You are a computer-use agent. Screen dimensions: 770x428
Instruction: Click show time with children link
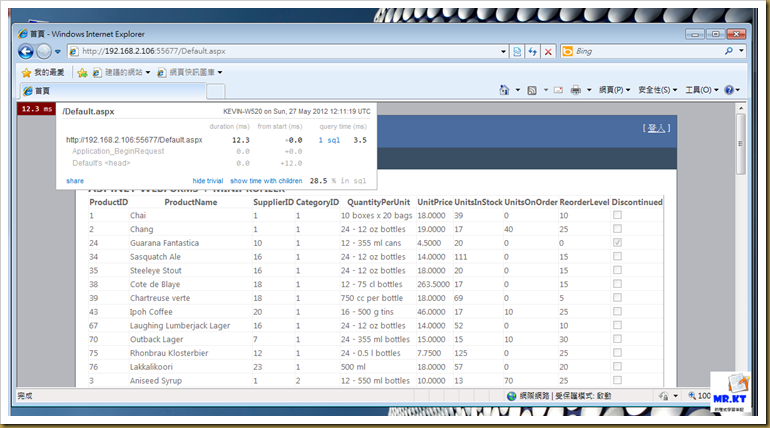(266, 181)
